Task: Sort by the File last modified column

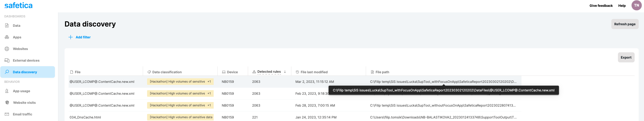Action: click(x=314, y=72)
